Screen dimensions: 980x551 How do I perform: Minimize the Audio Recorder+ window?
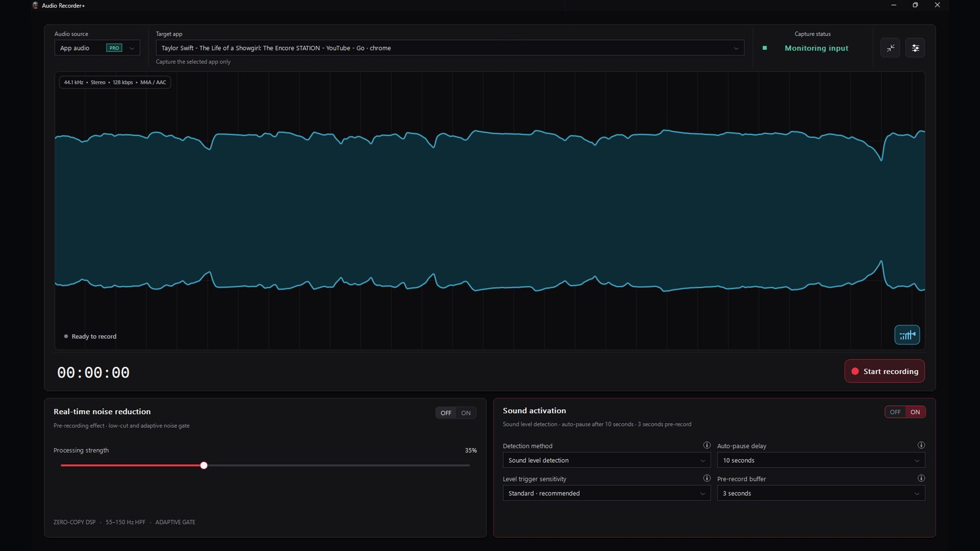(x=894, y=5)
